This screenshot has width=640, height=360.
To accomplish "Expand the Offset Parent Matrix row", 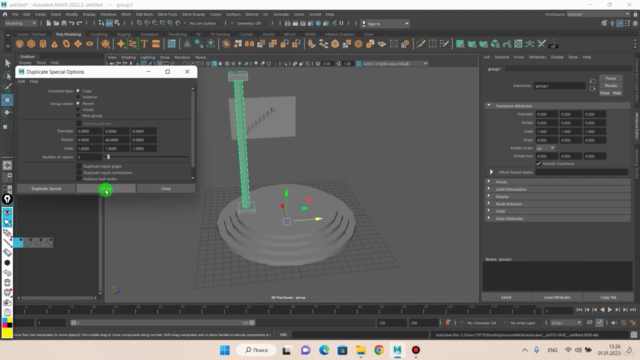I will (491, 172).
